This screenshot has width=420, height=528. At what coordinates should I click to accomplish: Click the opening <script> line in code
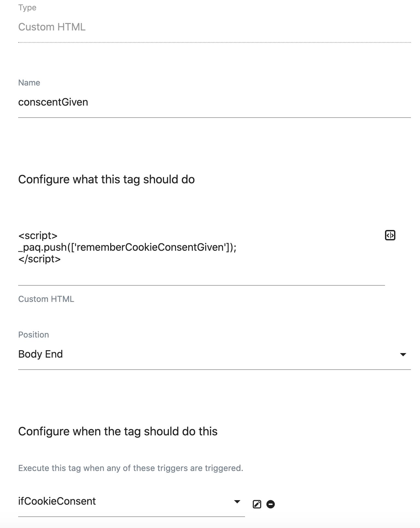(x=38, y=235)
